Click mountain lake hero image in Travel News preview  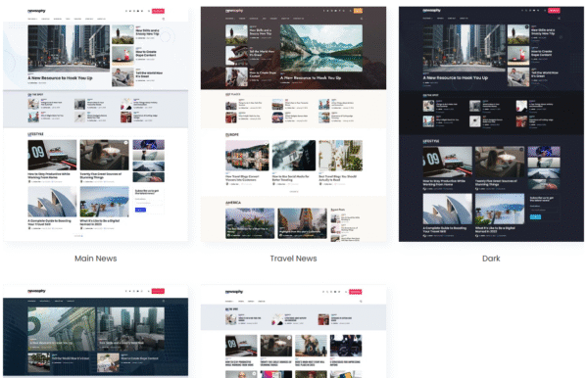coord(321,48)
